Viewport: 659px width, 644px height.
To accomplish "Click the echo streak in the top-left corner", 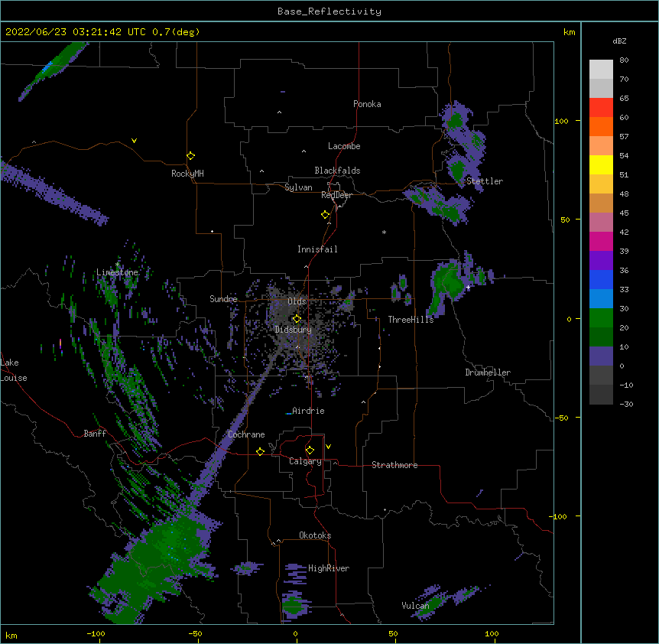I will [x=53, y=70].
